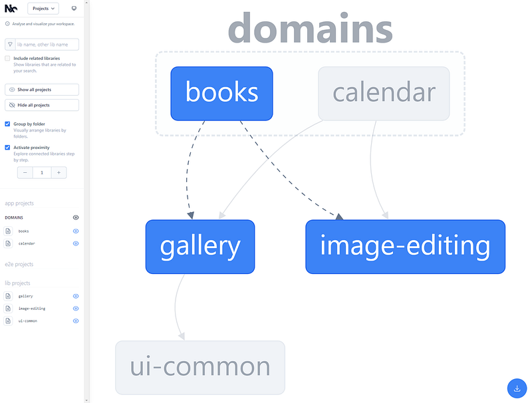
Task: Click the sidebar scrollbar up arrow
Action: click(86, 3)
